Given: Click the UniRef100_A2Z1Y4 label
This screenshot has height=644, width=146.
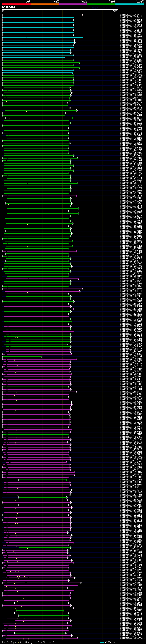Looking at the screenshot, I should pos(131,30).
